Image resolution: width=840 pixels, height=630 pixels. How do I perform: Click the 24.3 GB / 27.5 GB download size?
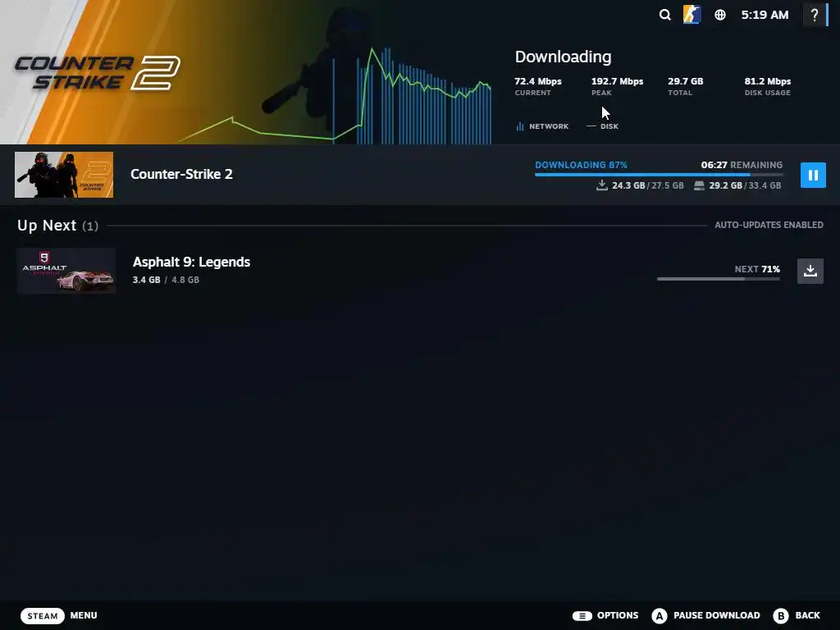coord(648,185)
